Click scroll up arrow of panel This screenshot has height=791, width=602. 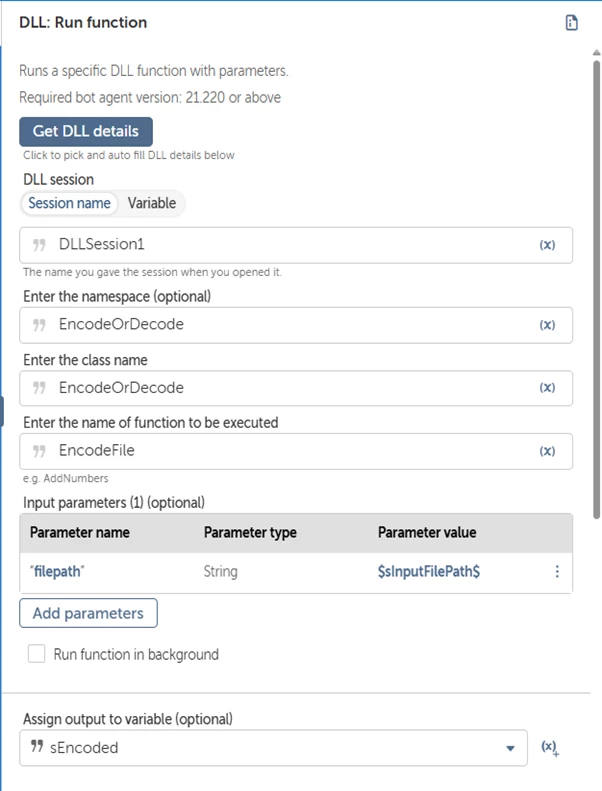596,52
